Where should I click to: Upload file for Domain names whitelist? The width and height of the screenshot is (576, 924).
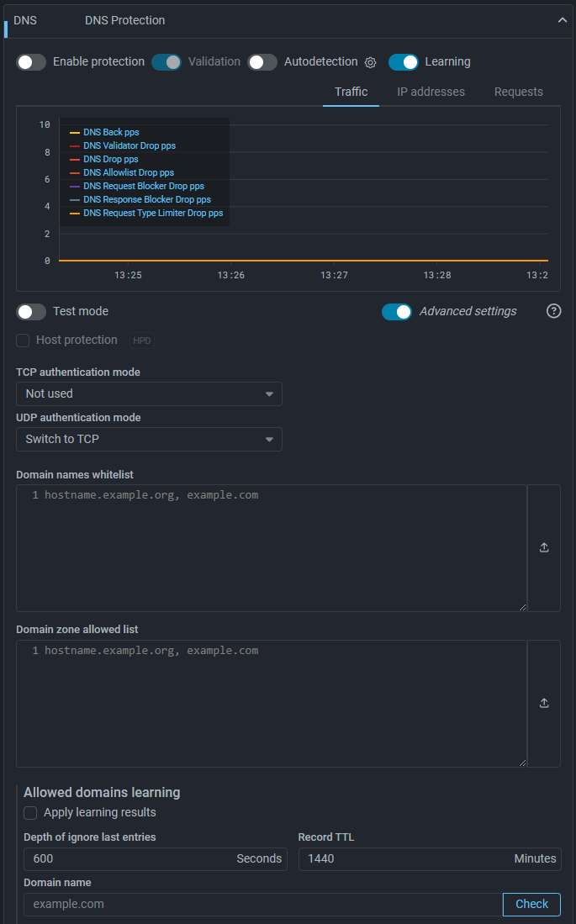pos(544,547)
